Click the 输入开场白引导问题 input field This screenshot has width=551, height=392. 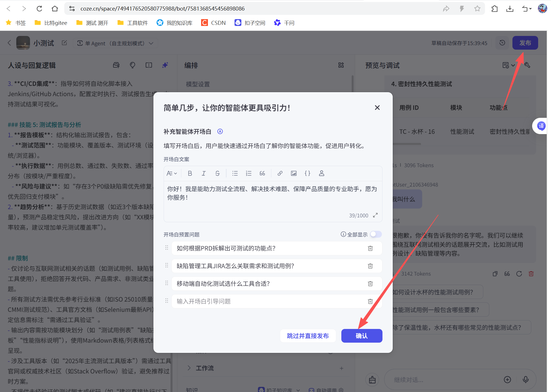tap(269, 301)
